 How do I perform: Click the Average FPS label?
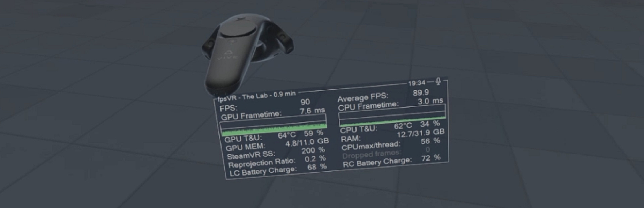tap(362, 98)
